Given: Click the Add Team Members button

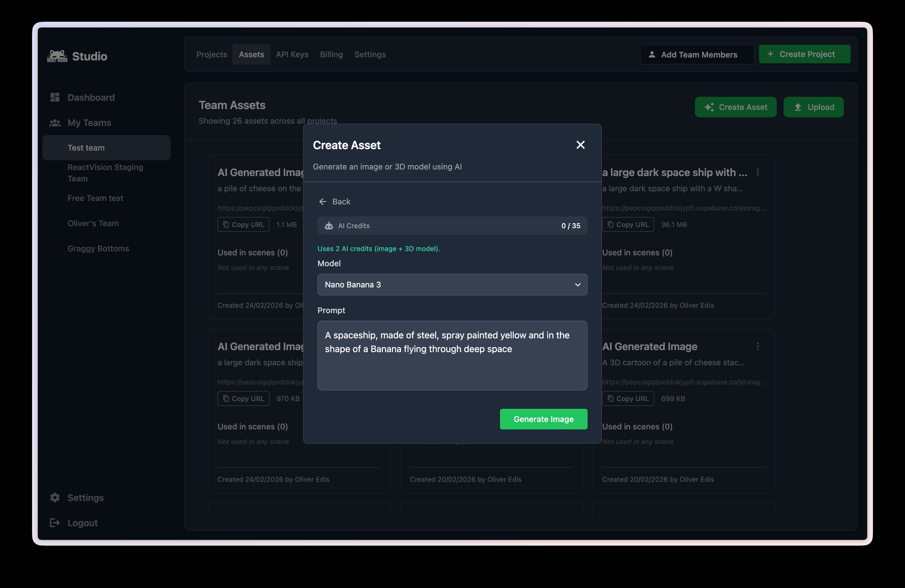Looking at the screenshot, I should click(x=697, y=54).
